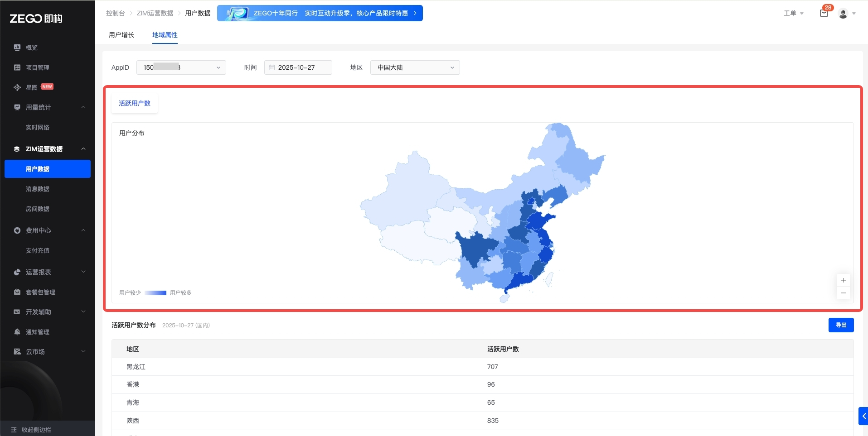Screen dimensions: 868x436
Task: Select the 活跃用户数 metric tab
Action: [135, 103]
